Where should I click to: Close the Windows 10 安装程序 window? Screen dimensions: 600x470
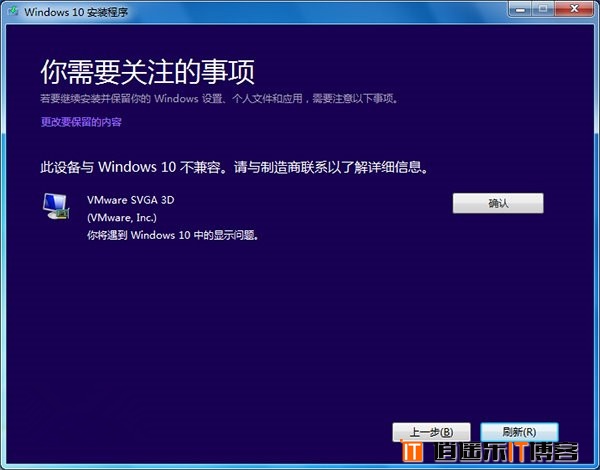point(574,9)
